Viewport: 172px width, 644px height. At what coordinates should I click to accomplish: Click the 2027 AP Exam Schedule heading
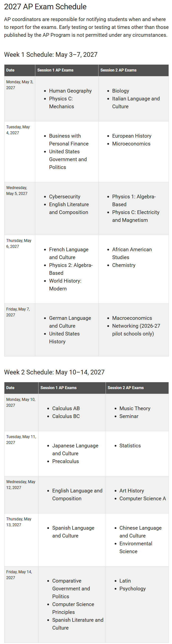(45, 7)
